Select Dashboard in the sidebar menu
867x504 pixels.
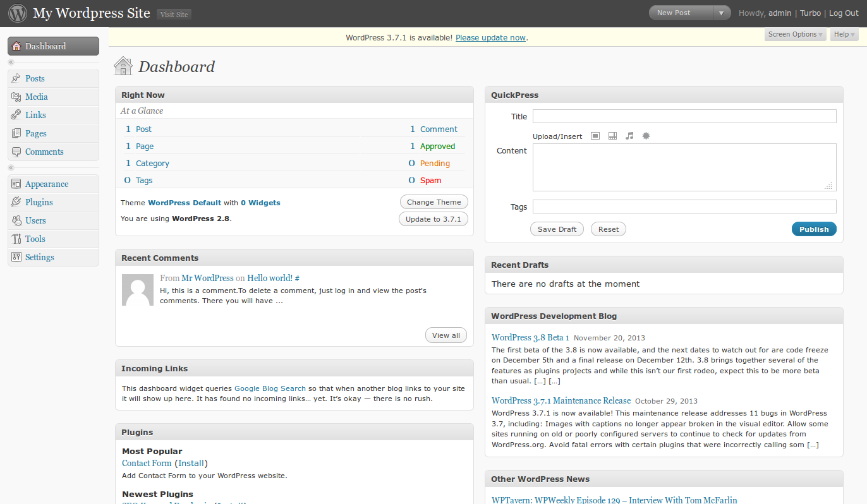(53, 46)
